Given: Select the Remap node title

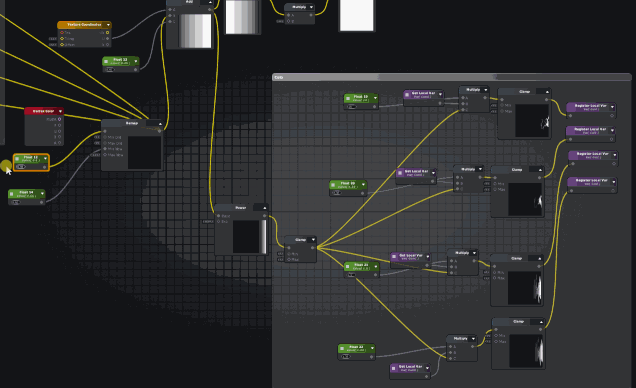Looking at the screenshot, I should click(131, 123).
